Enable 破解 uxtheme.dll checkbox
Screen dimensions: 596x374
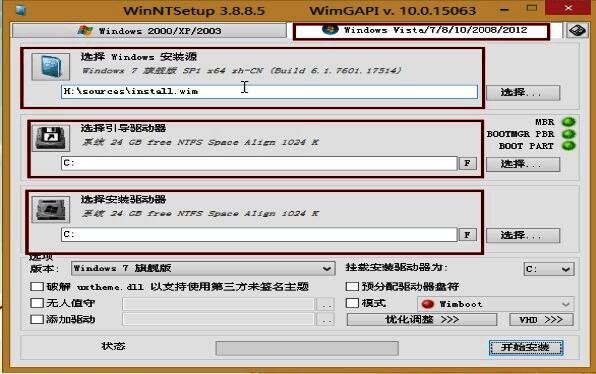coord(37,287)
